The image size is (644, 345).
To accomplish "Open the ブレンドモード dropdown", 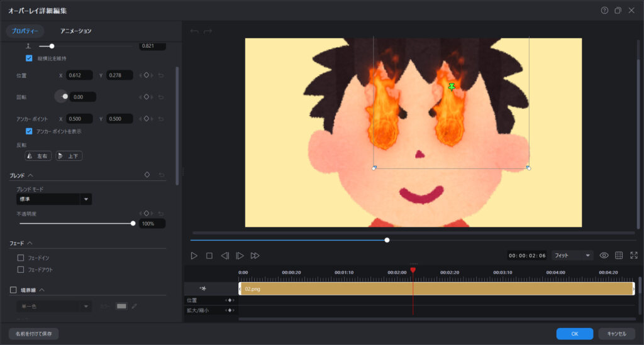I will click(54, 199).
